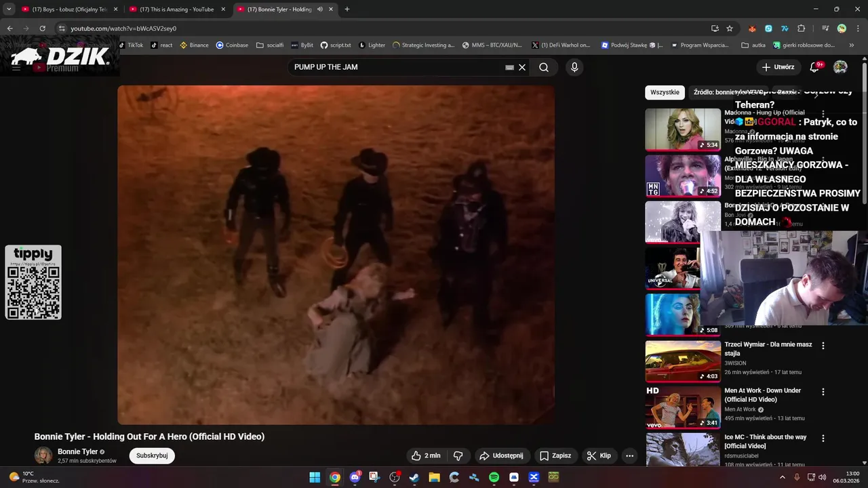Click the browser address bar URL
The width and height of the screenshot is (868, 488).
coord(123,28)
